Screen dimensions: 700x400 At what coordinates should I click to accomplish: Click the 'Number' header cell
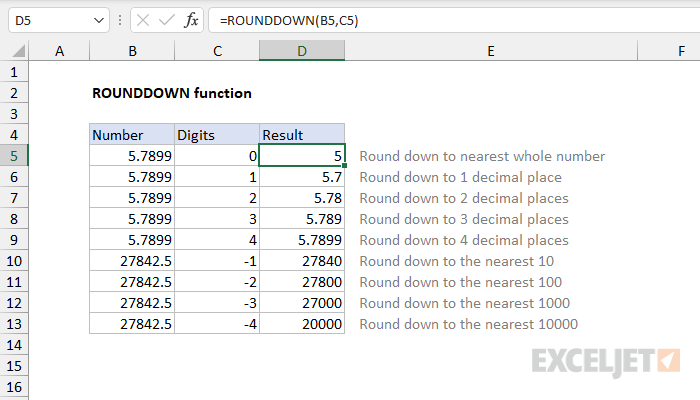(x=132, y=135)
